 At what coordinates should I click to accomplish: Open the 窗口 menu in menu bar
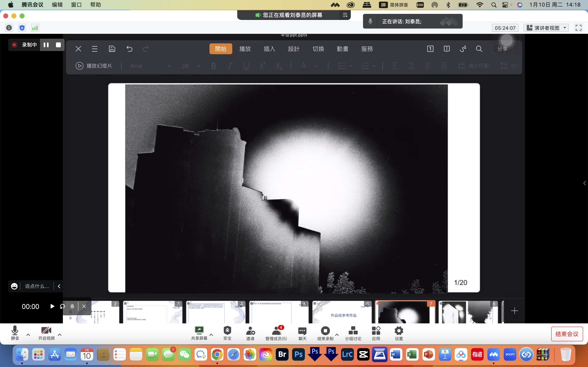[76, 5]
